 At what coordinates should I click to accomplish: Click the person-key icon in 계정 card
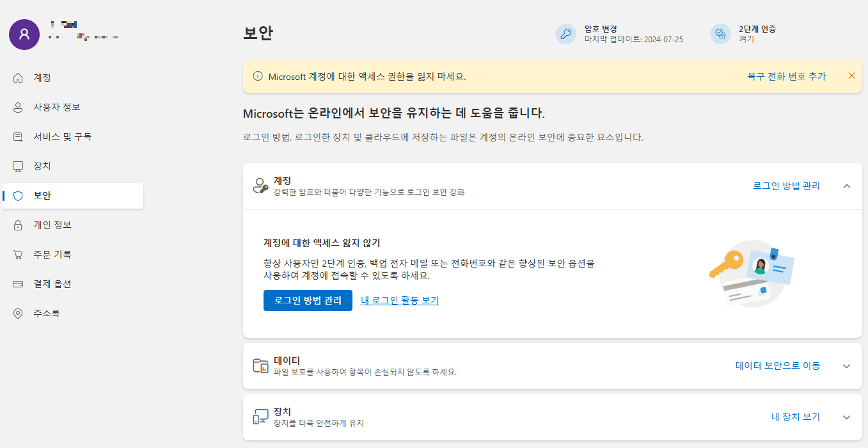click(x=260, y=186)
